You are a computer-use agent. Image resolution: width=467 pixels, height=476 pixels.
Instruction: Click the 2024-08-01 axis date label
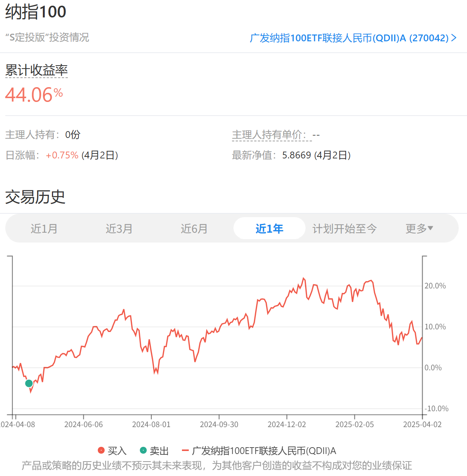click(x=151, y=424)
